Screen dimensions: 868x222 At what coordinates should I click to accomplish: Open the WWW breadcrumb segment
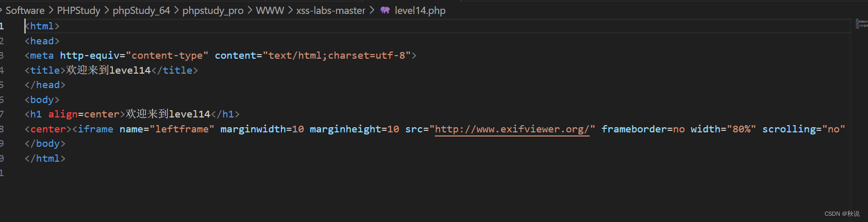coord(270,10)
